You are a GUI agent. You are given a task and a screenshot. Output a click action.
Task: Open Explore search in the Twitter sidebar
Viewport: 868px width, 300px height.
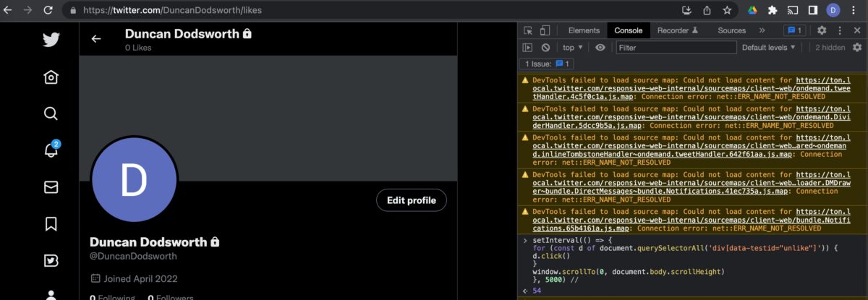pyautogui.click(x=51, y=113)
